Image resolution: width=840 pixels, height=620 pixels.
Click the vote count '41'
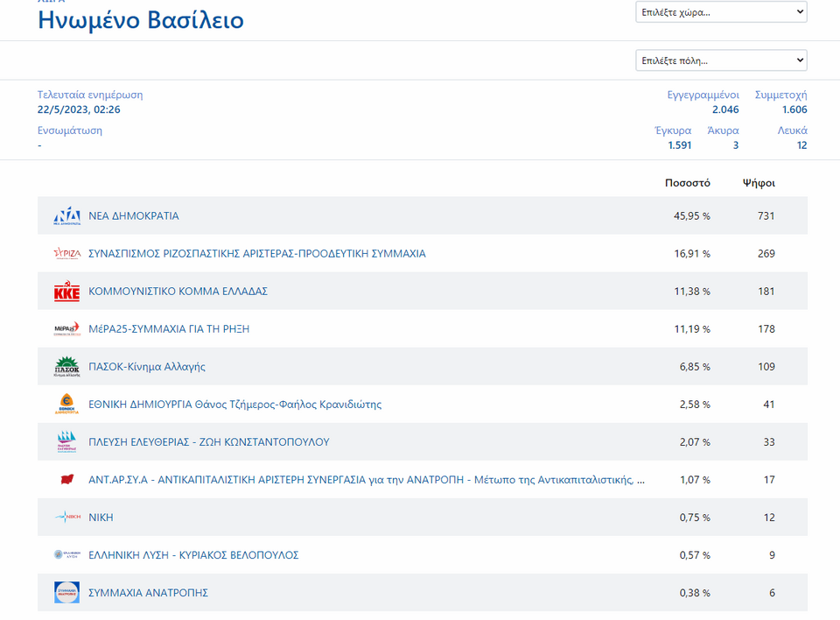pos(769,405)
